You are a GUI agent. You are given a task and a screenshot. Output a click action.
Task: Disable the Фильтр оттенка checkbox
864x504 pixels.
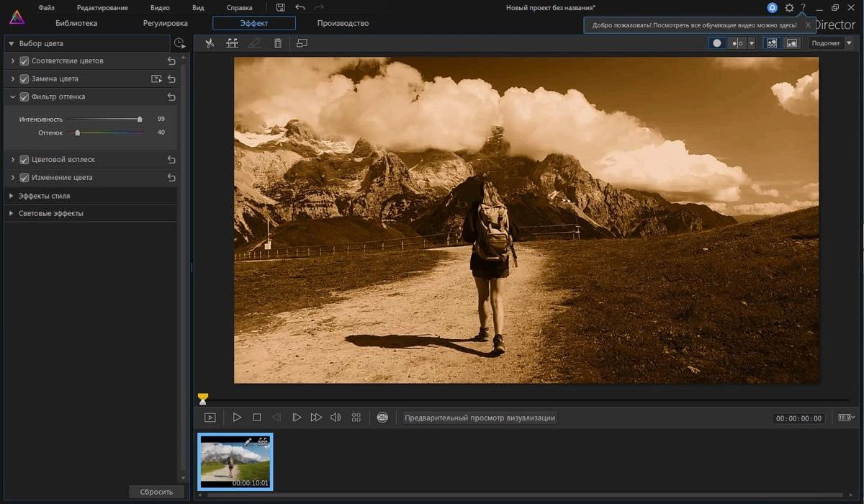pyautogui.click(x=24, y=96)
